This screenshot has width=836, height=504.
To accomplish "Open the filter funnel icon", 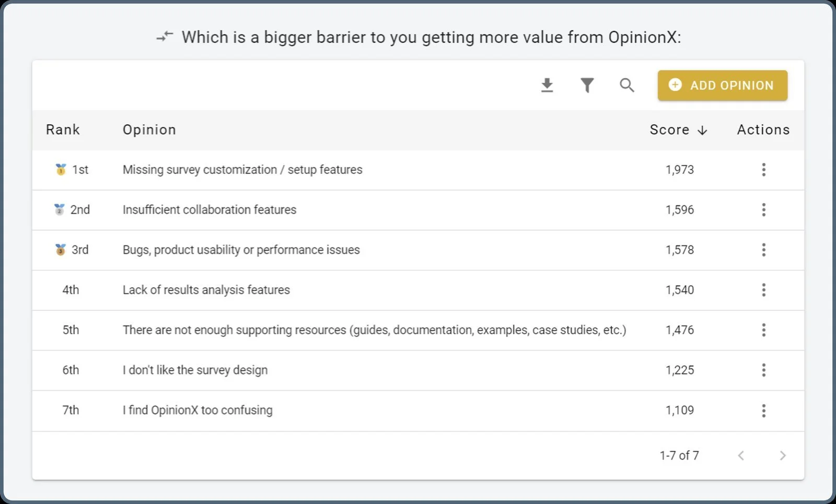I will (x=587, y=85).
